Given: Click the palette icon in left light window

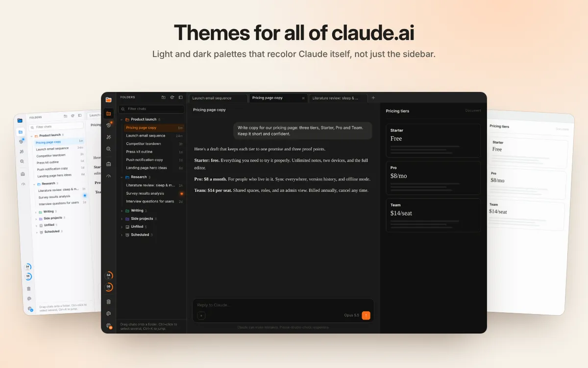Looking at the screenshot, I should [x=29, y=298].
